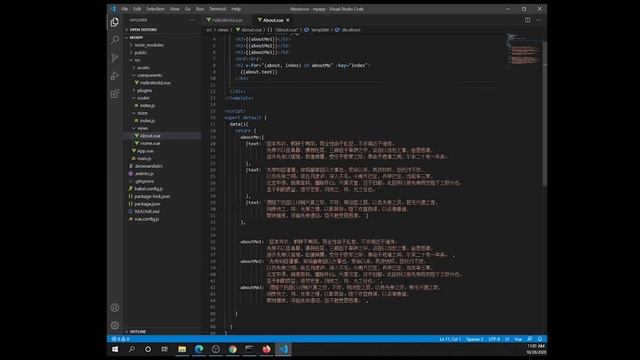Image resolution: width=640 pixels, height=360 pixels.
Task: Collapse the views folder
Action: point(162,128)
